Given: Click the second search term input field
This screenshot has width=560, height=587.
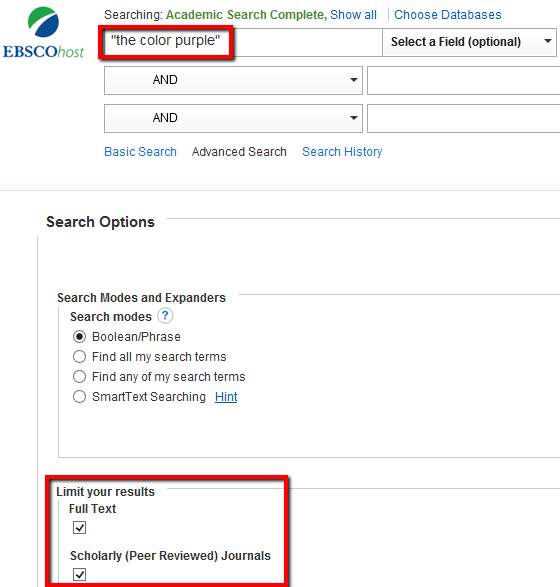Looking at the screenshot, I should [x=463, y=80].
